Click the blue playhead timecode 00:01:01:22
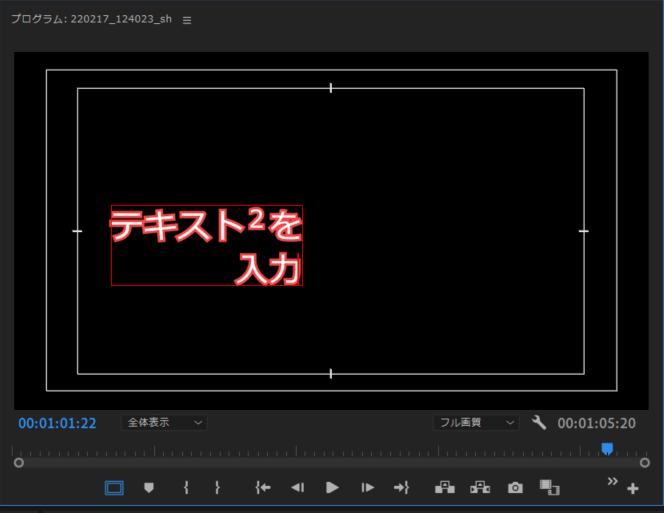664x513 pixels. pos(57,423)
